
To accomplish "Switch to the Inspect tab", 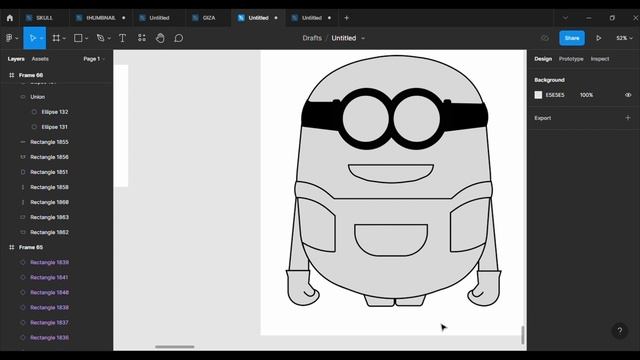I will 600,59.
